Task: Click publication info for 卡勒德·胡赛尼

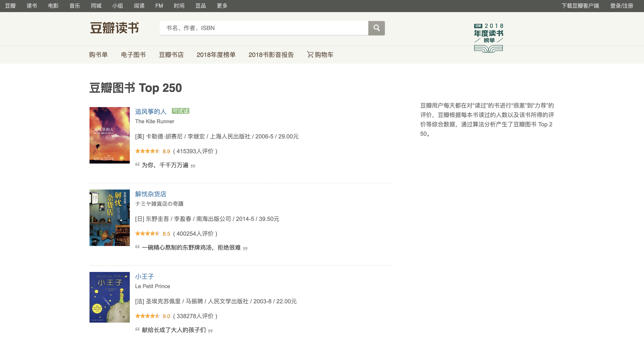Action: point(217,136)
